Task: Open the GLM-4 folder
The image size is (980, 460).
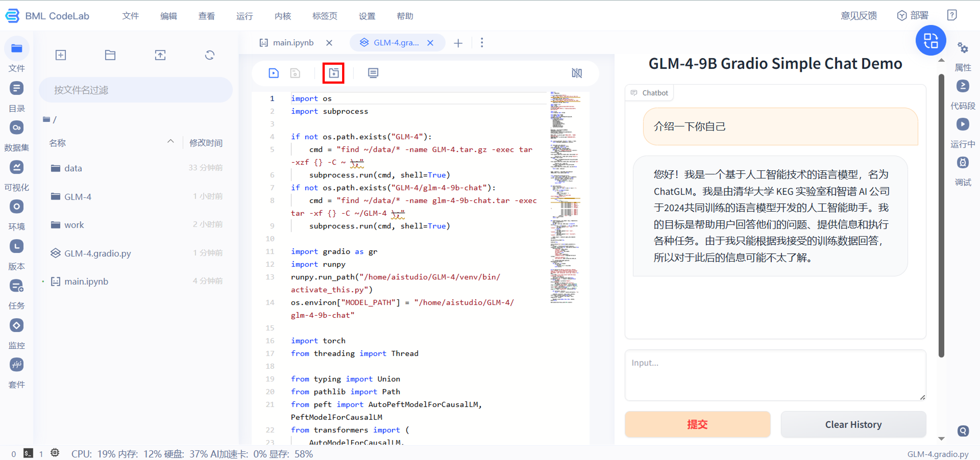Action: 136,197
